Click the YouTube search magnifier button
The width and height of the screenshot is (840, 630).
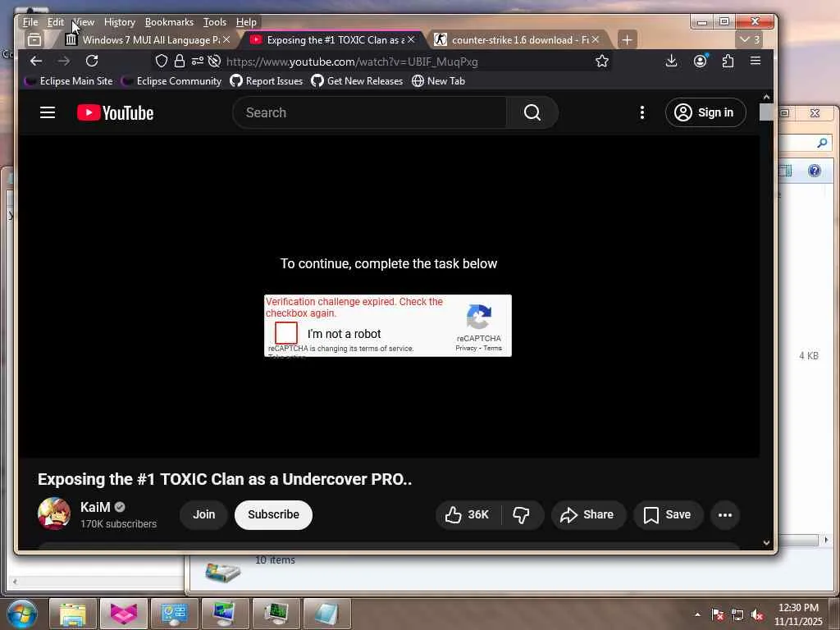(532, 112)
